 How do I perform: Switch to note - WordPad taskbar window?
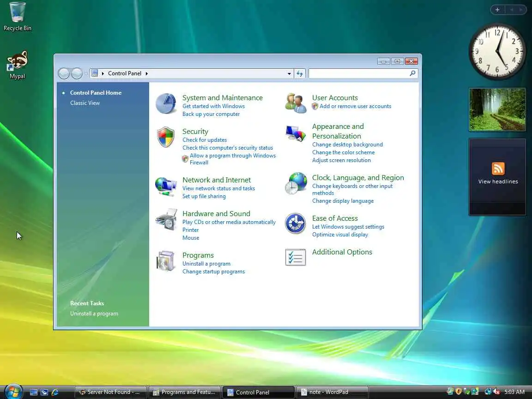coord(332,392)
